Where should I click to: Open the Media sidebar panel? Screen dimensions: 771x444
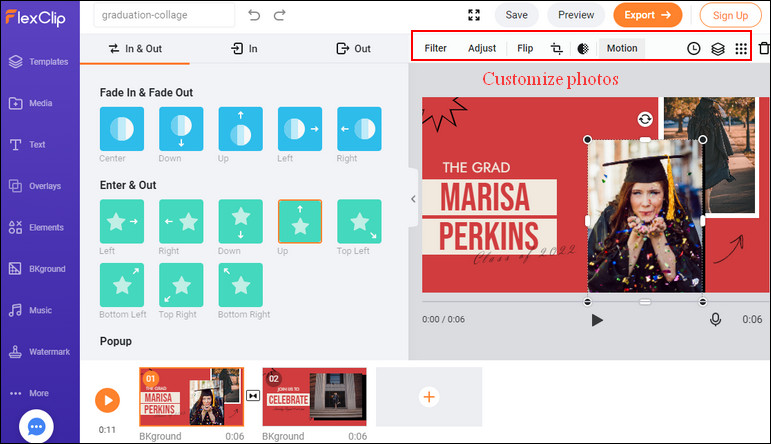point(30,103)
